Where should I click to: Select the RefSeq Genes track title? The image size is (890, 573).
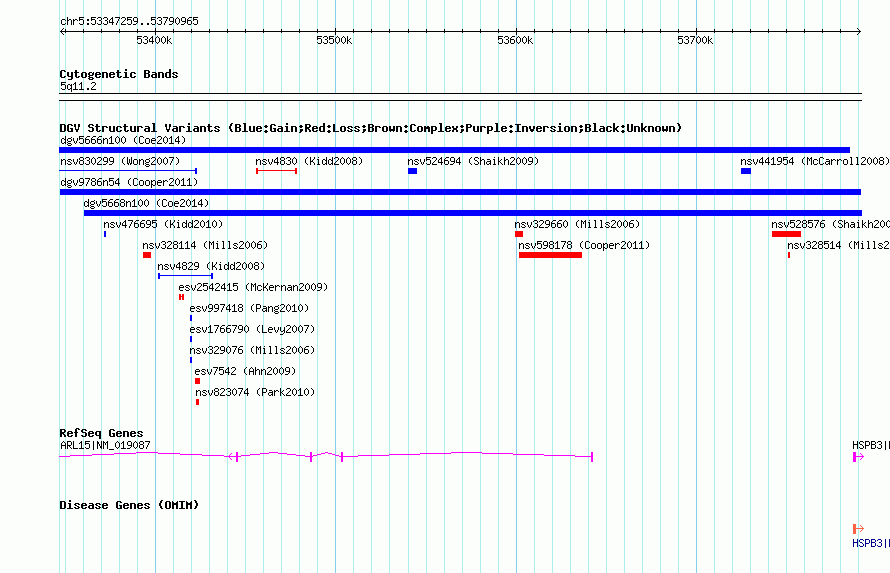[x=101, y=433]
